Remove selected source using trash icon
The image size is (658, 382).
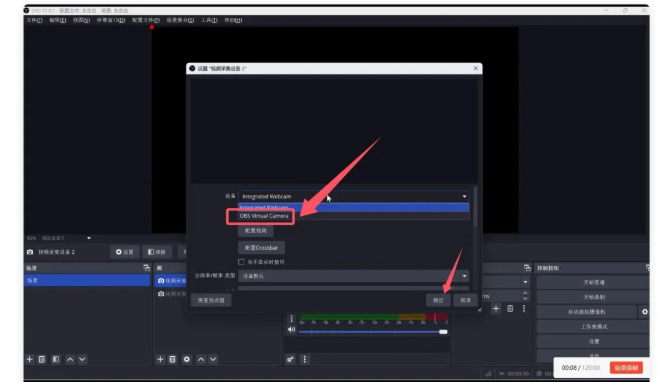point(172,359)
